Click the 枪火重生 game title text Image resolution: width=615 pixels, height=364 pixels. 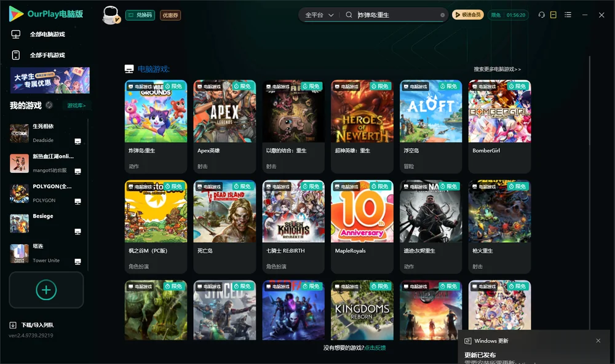pyautogui.click(x=482, y=251)
